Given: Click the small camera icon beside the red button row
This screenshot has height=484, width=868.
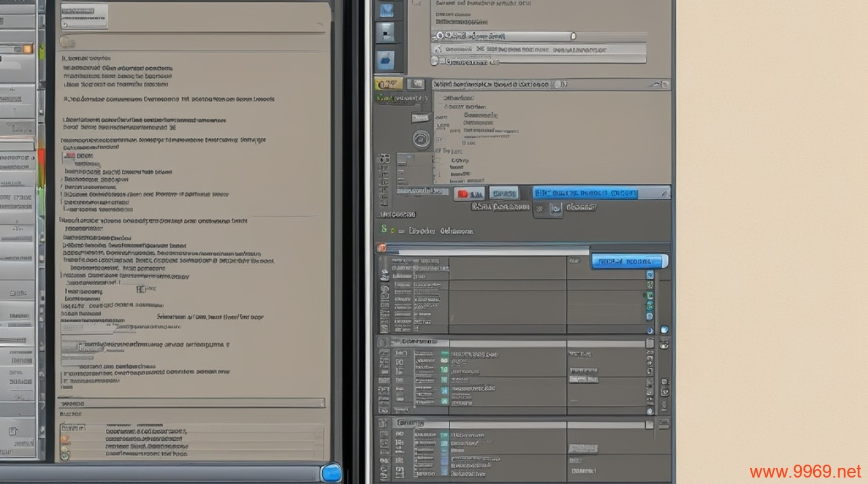Looking at the screenshot, I should (555, 208).
